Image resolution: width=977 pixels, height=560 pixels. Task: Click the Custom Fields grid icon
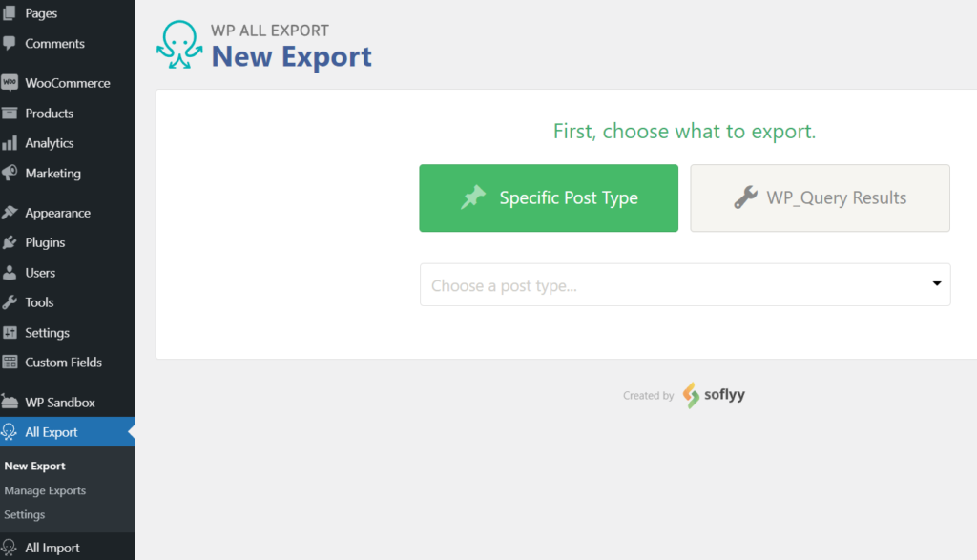click(10, 363)
